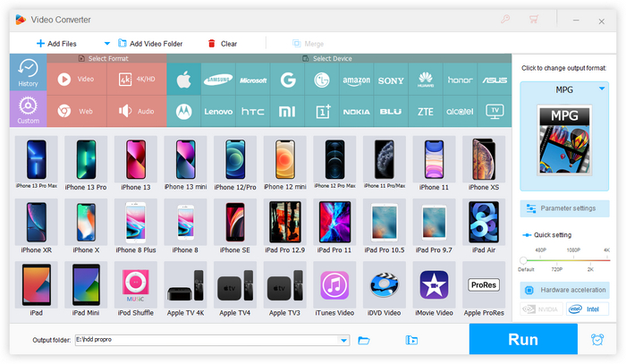Choose the iPhone 13 mini preset
The width and height of the screenshot is (626, 364).
tap(186, 163)
